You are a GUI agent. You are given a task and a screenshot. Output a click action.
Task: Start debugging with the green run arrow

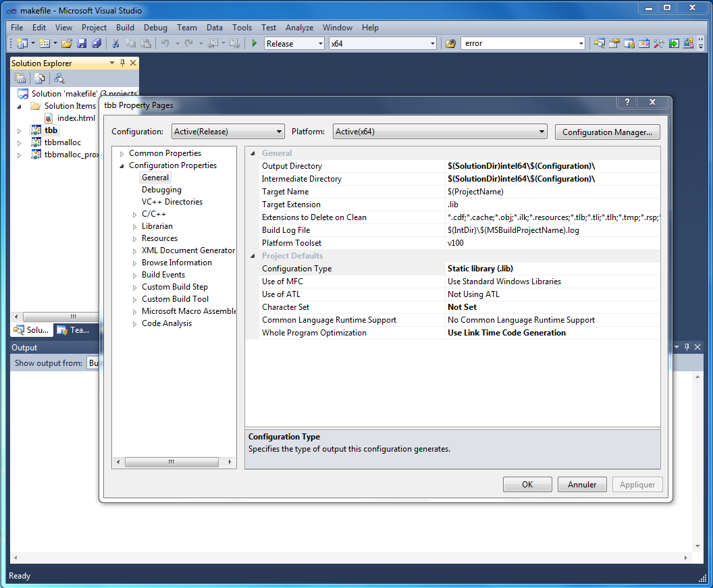point(255,43)
